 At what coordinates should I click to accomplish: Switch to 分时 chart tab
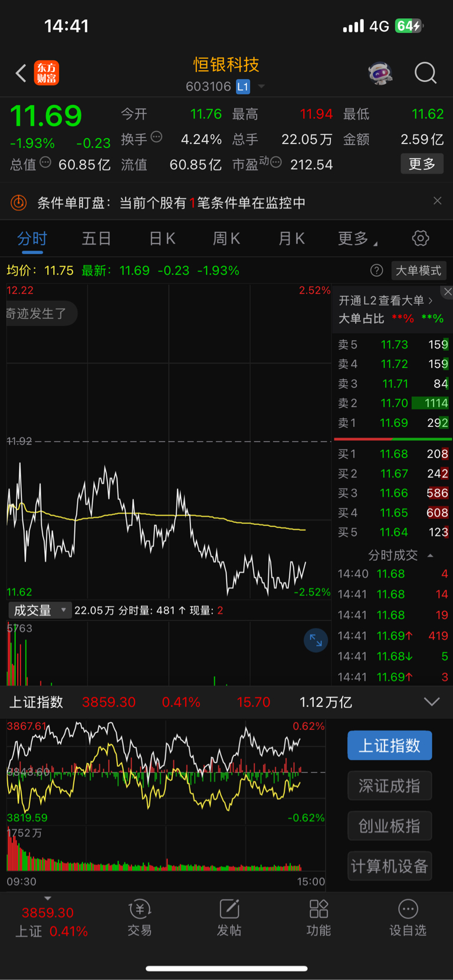coord(32,239)
